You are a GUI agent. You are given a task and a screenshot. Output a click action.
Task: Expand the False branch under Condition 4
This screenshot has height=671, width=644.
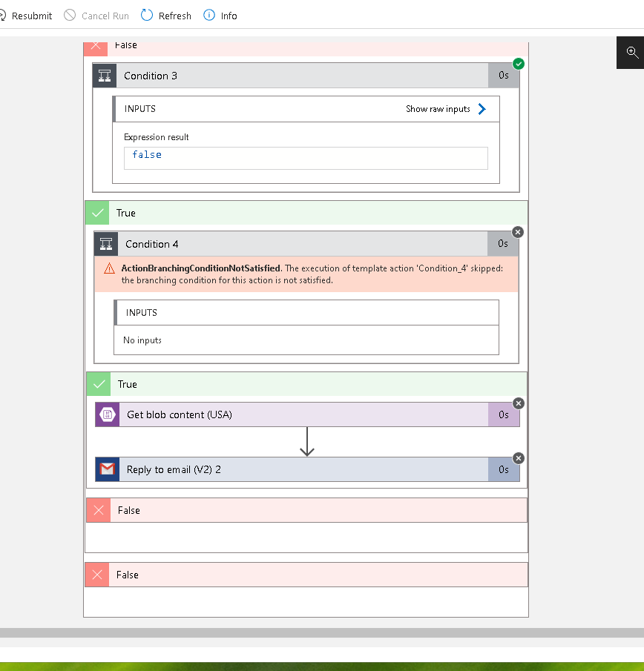[306, 510]
